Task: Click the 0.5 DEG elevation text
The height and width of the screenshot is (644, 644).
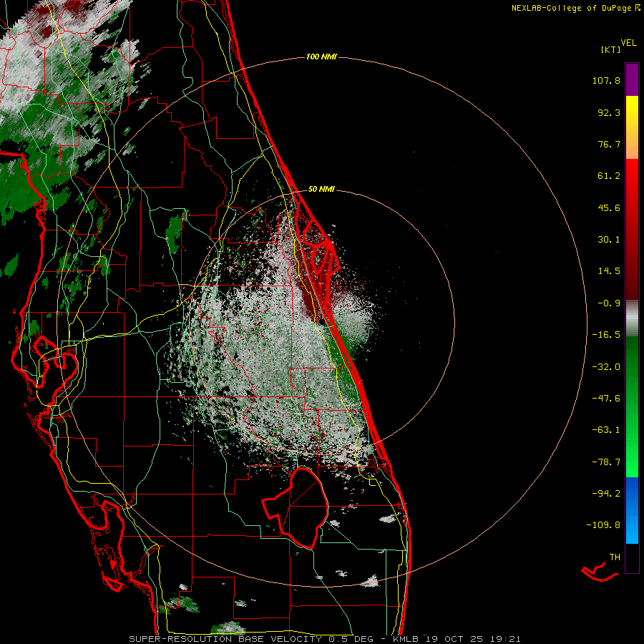Action: click(351, 639)
